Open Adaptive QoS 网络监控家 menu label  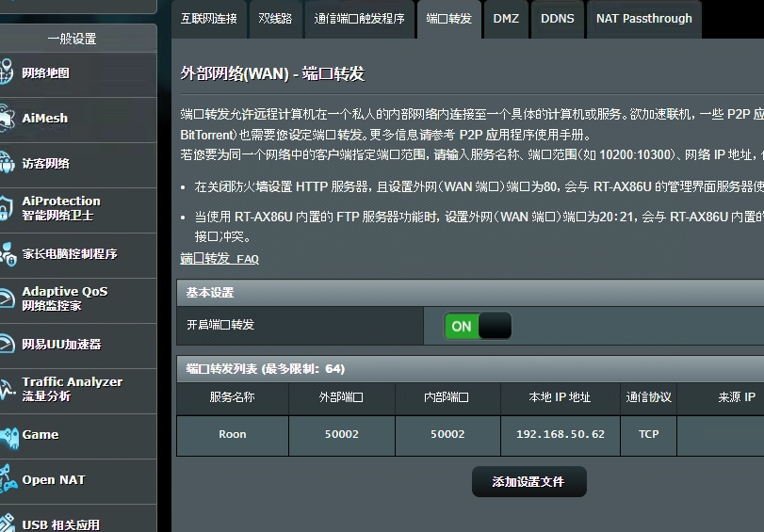coord(65,298)
